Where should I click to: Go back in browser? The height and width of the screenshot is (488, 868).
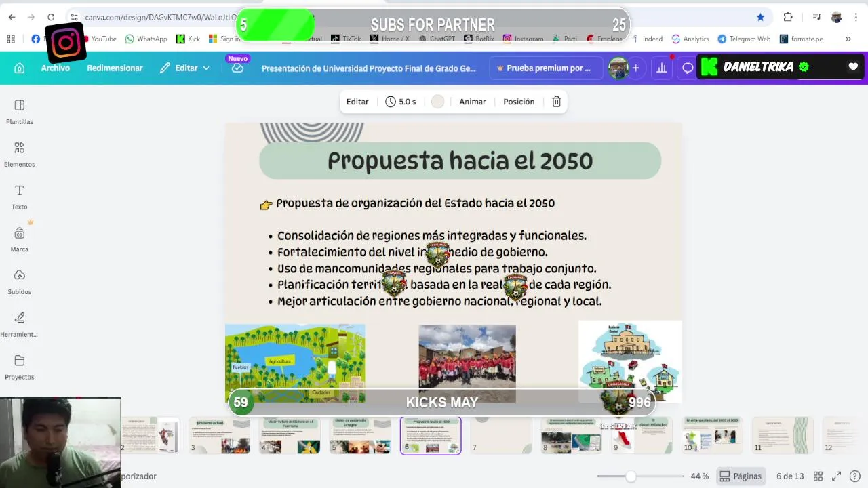tap(12, 17)
